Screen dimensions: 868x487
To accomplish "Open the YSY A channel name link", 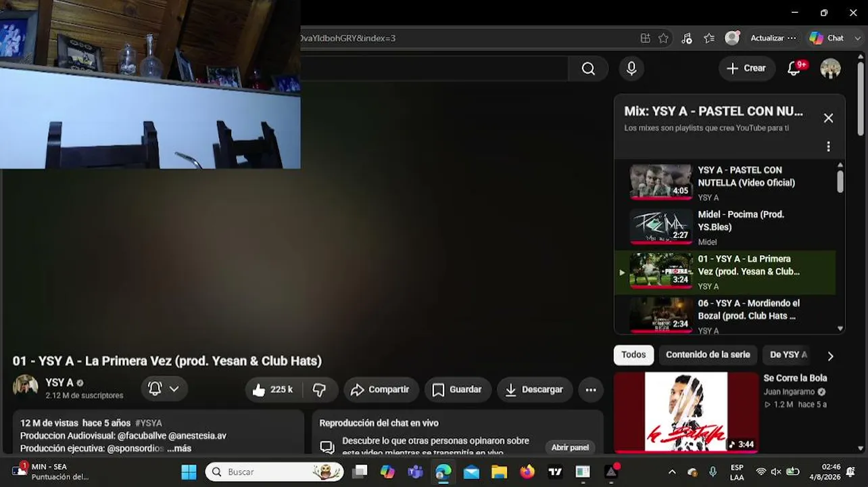I will click(59, 383).
